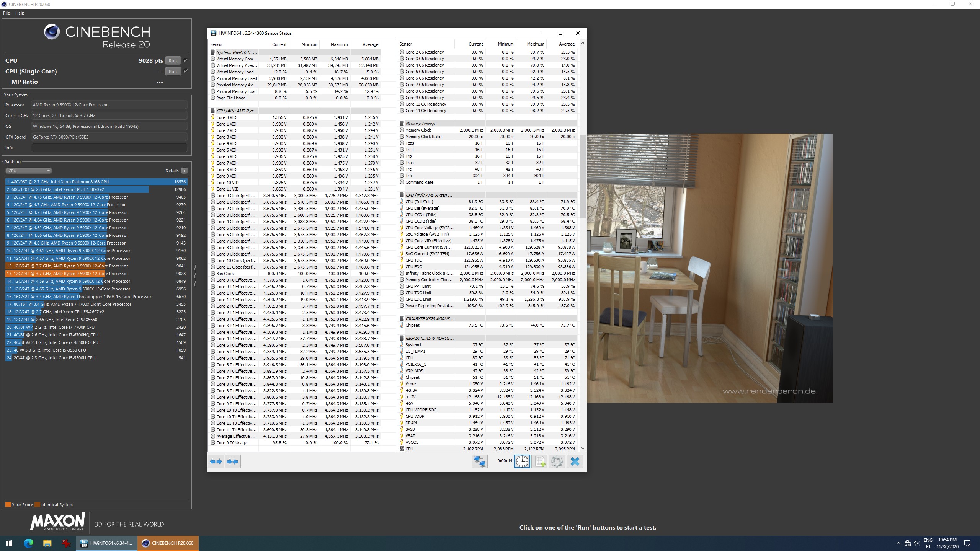Open volume speaker tray icon
Image resolution: width=980 pixels, height=551 pixels.
pyautogui.click(x=916, y=543)
